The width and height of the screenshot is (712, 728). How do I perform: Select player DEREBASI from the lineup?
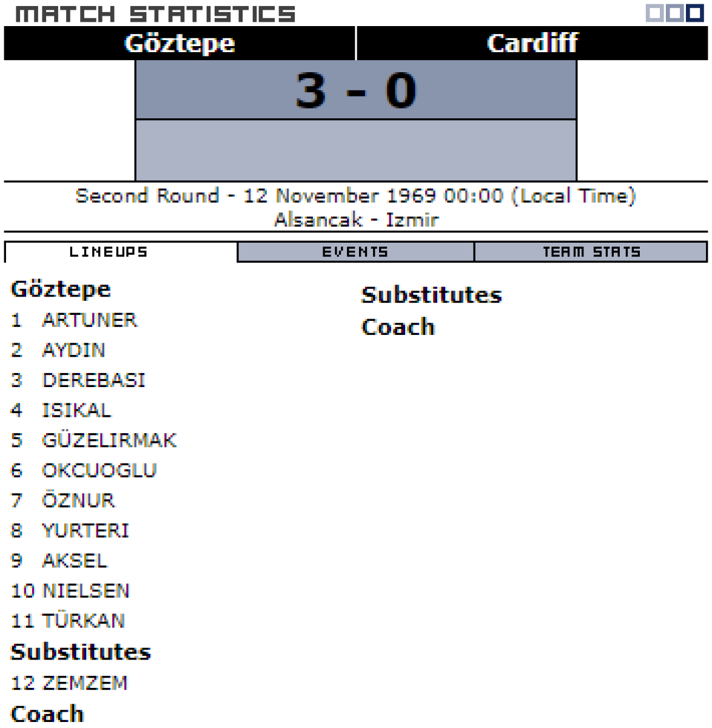[93, 380]
